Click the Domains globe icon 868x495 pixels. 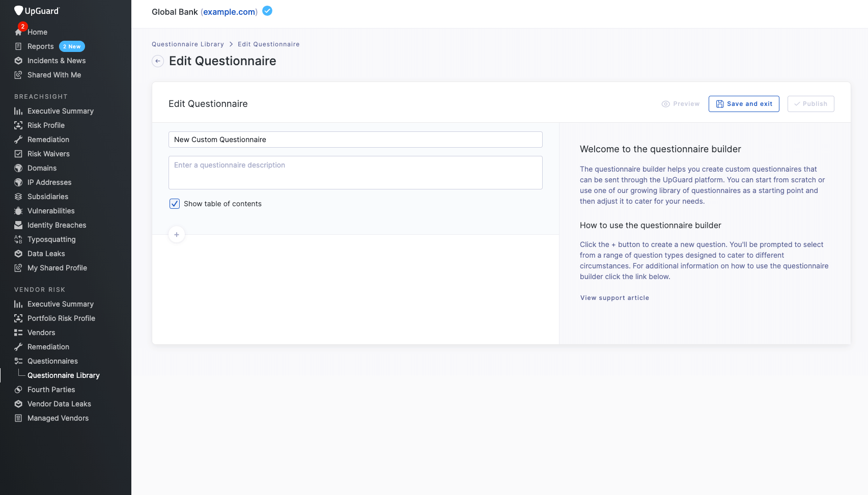click(x=18, y=168)
